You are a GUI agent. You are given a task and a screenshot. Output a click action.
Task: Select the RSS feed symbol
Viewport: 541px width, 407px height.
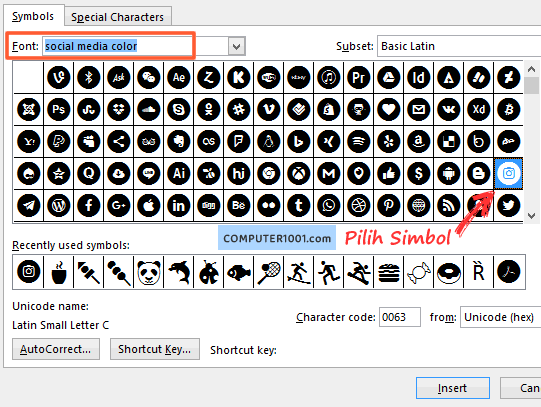[449, 206]
